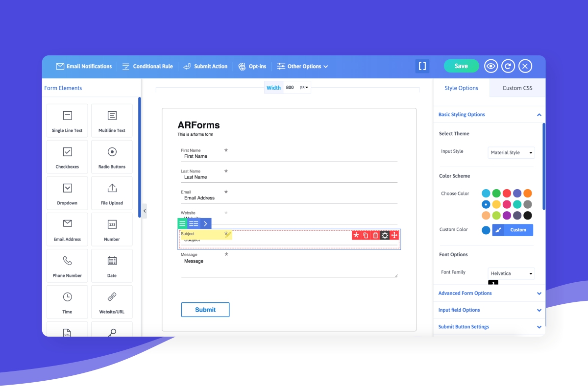This screenshot has width=588, height=392.
Task: Open Subject field settings gear
Action: click(x=385, y=236)
